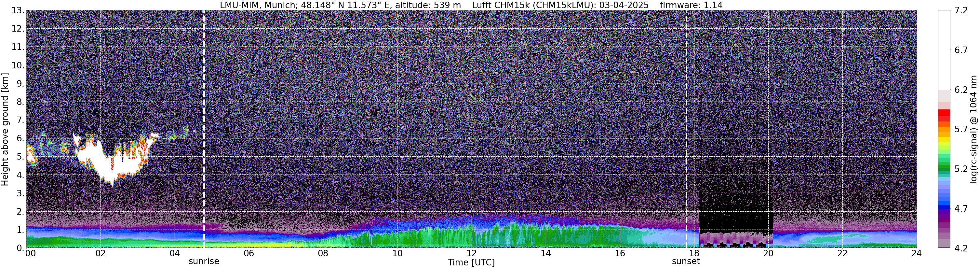980x269 pixels.
Task: Click the height-axis tick label '1.'
Action: pos(20,230)
